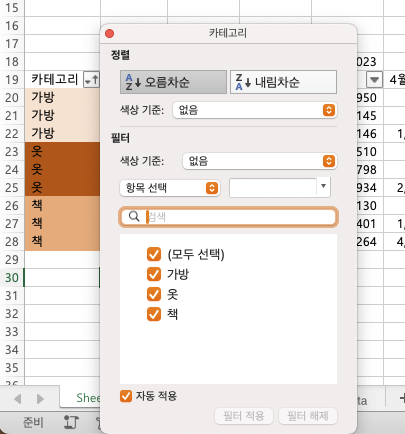Click the 필터 적용 button
The width and height of the screenshot is (405, 434).
[x=244, y=416]
